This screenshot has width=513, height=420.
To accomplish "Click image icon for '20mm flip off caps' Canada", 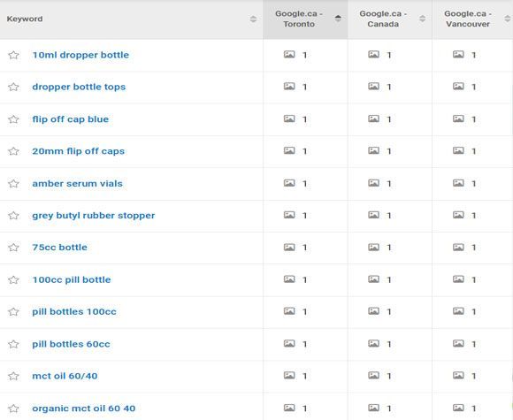I will [373, 150].
